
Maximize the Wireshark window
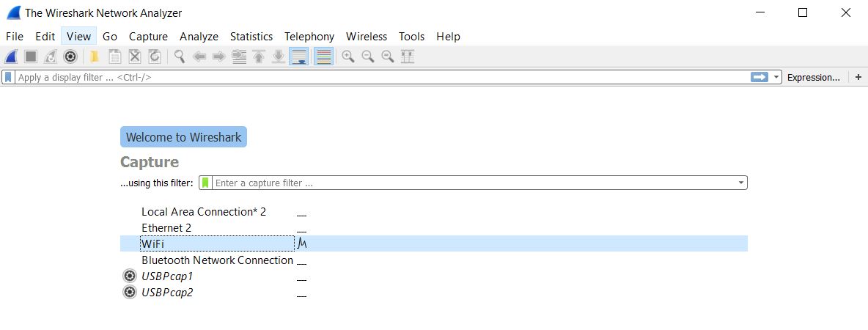[x=803, y=12]
